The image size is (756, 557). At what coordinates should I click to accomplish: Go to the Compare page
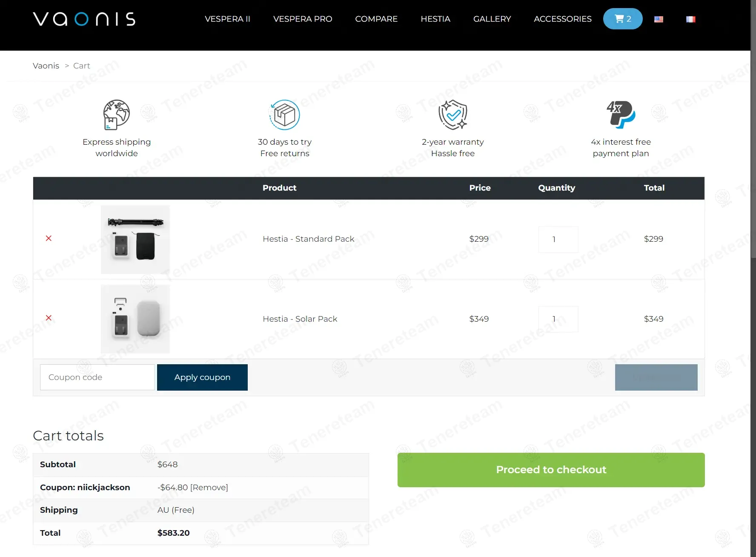pyautogui.click(x=376, y=19)
